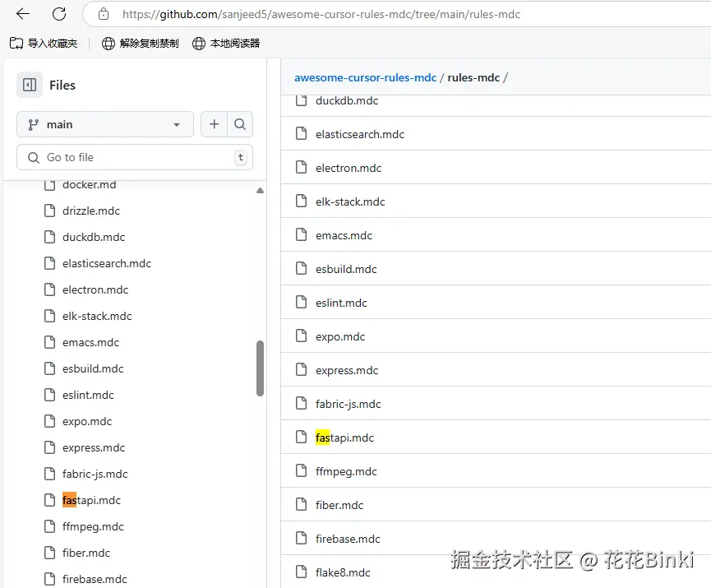Select eslint.mdc in the file tree
Image resolution: width=711 pixels, height=588 pixels.
point(88,396)
